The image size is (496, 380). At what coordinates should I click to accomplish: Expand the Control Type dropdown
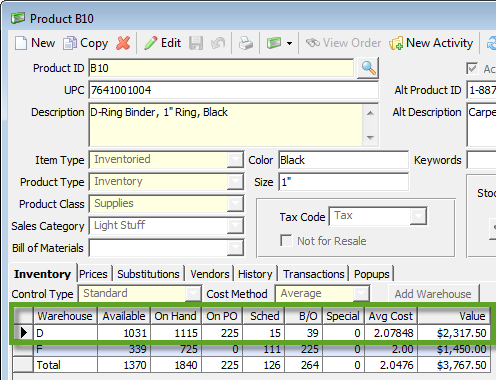[x=193, y=294]
